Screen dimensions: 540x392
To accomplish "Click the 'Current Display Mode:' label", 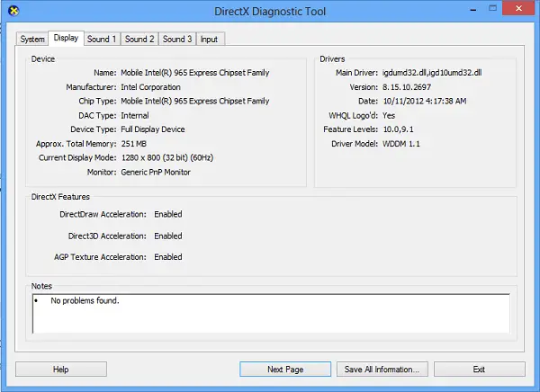I will (77, 157).
